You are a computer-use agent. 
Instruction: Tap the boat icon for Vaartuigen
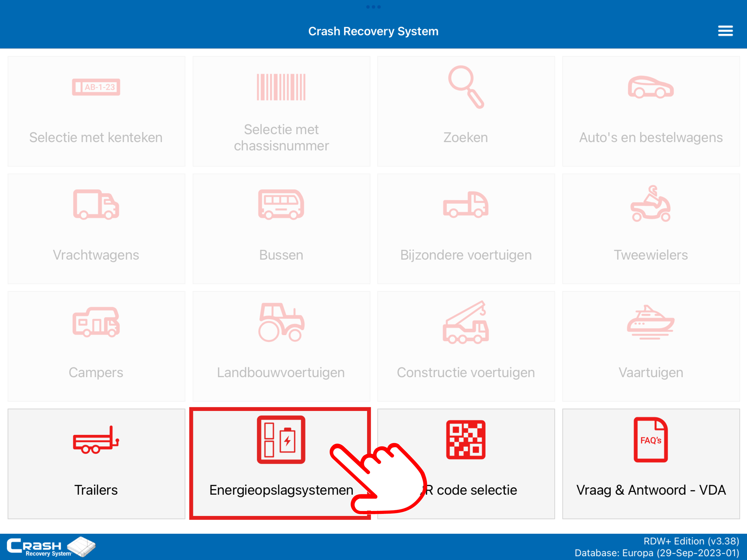[651, 322]
